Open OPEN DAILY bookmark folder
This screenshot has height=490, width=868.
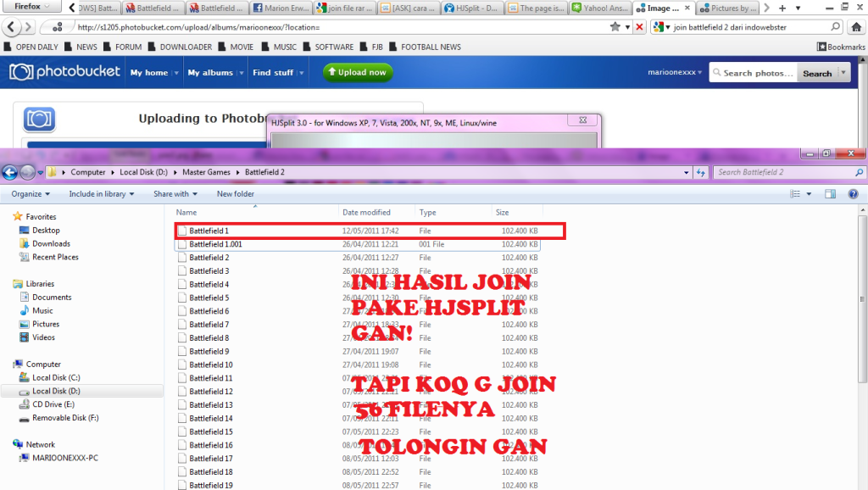point(31,47)
